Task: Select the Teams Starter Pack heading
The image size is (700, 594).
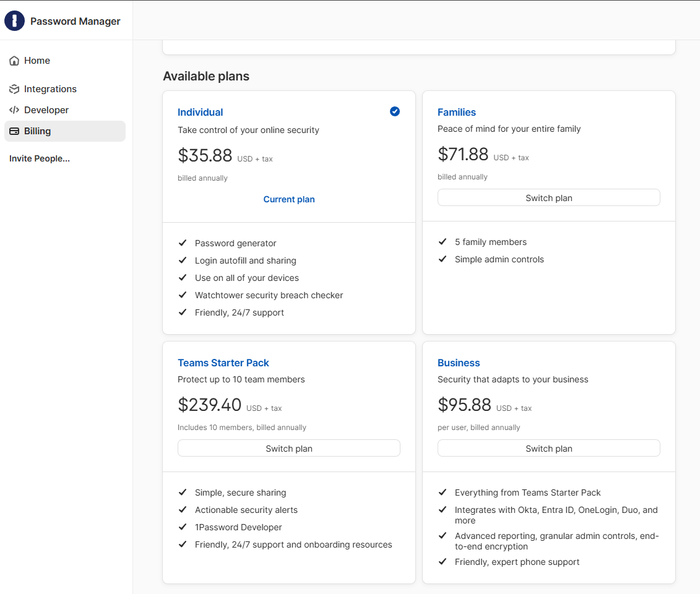Action: [x=223, y=363]
